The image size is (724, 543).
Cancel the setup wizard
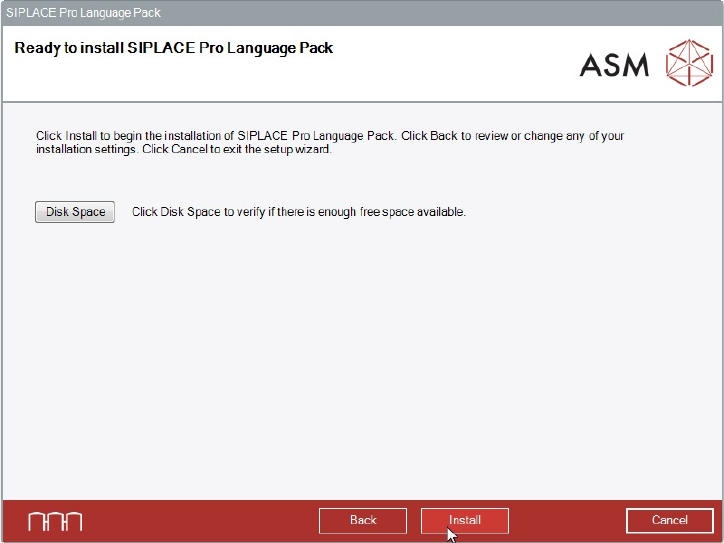670,520
